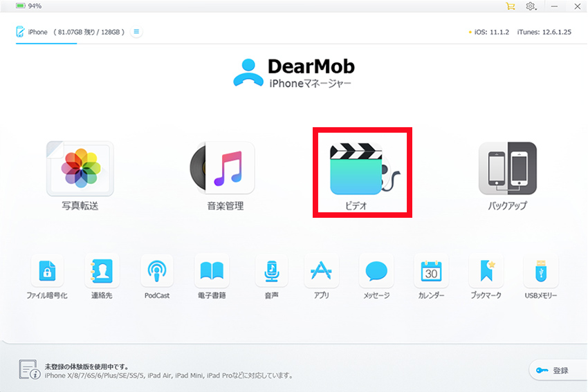Click the 未登録の体験版を使用中です notice text
Image resolution: width=588 pixels, height=392 pixels.
point(86,366)
